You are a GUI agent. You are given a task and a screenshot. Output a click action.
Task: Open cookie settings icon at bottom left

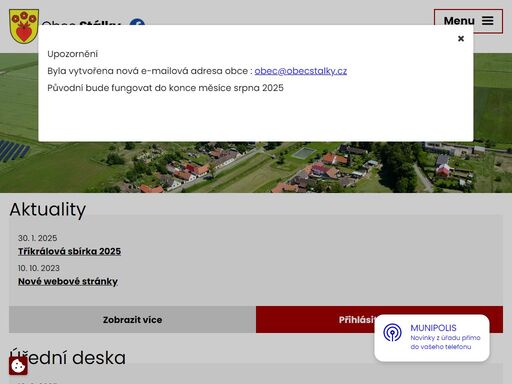pyautogui.click(x=18, y=366)
